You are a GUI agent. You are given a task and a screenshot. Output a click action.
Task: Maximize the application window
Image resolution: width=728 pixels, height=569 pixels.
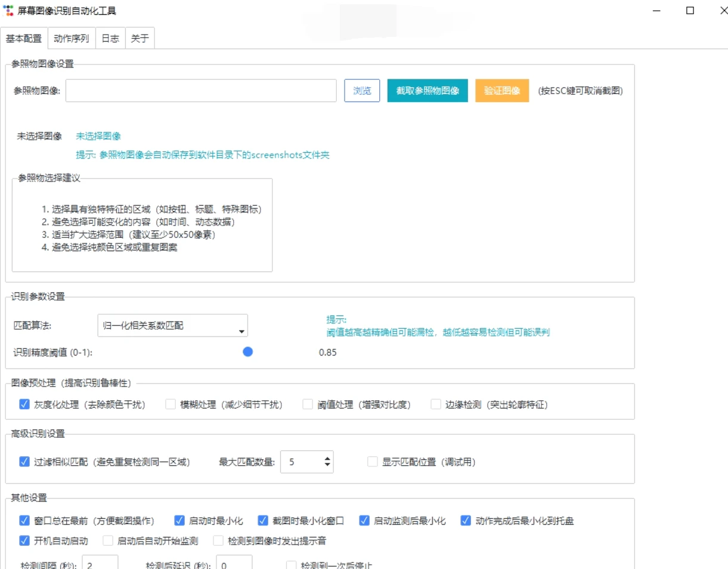pos(690,10)
